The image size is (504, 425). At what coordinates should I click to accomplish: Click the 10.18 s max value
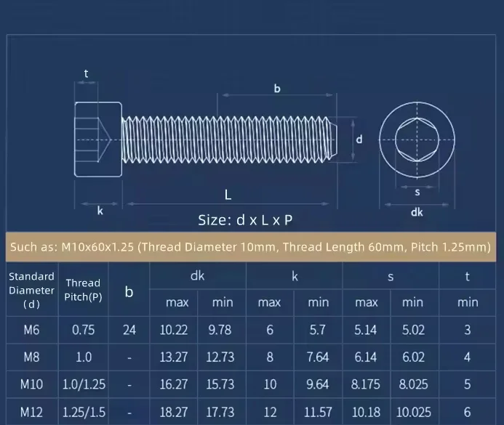click(x=366, y=412)
